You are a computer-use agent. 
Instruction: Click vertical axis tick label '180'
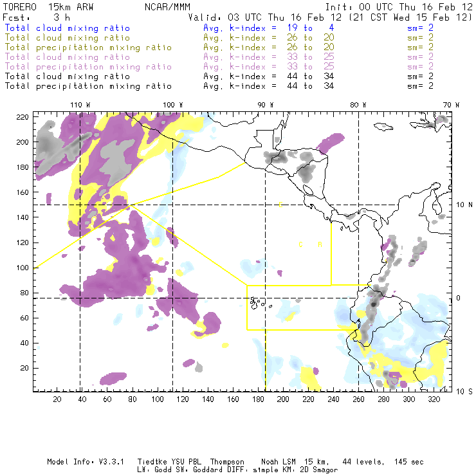(x=23, y=167)
